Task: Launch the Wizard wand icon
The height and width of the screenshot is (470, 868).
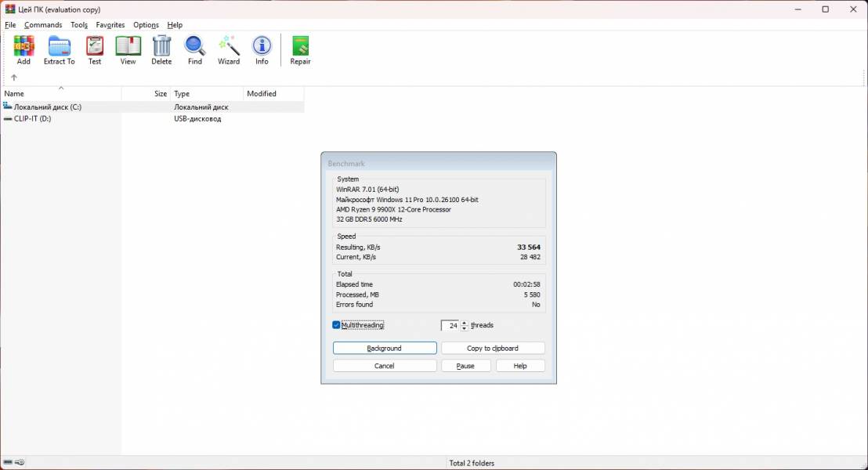Action: (229, 50)
